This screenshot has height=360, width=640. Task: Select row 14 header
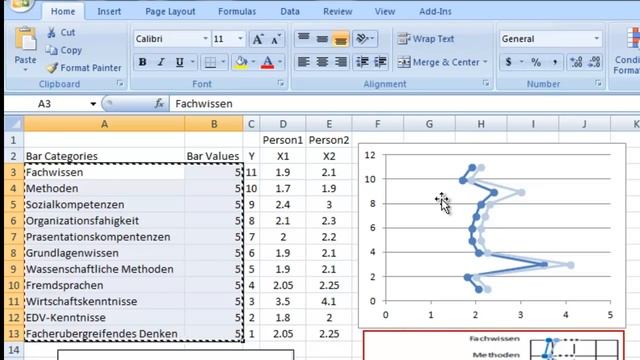click(x=14, y=350)
